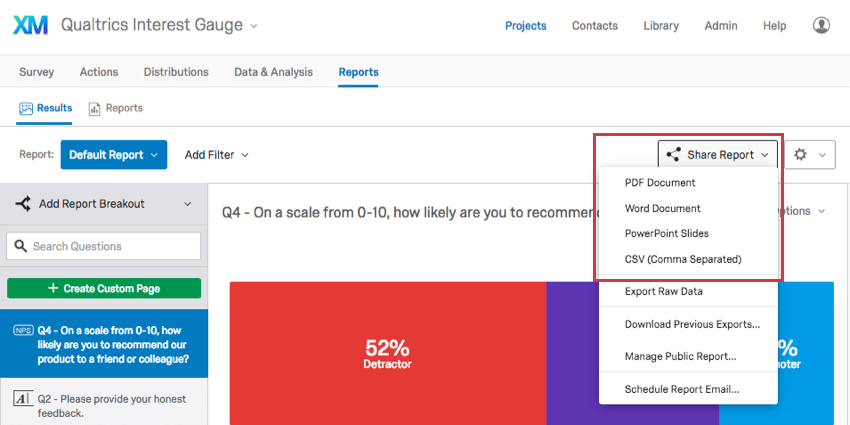This screenshot has height=425, width=850.
Task: Open the user account profile icon
Action: tap(821, 25)
